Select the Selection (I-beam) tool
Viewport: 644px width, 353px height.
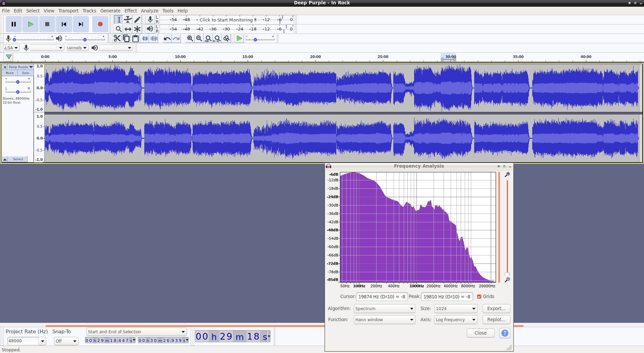[118, 20]
